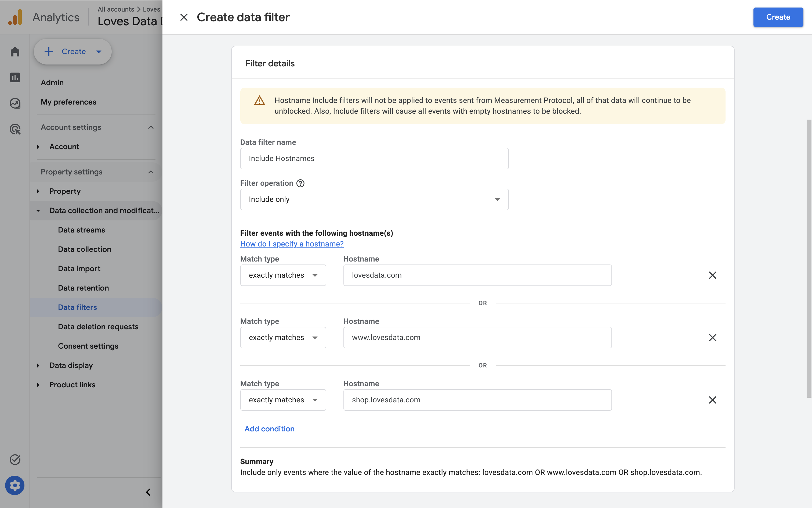This screenshot has width=812, height=508.
Task: Open the sidebar Create dropdown button
Action: pyautogui.click(x=73, y=52)
